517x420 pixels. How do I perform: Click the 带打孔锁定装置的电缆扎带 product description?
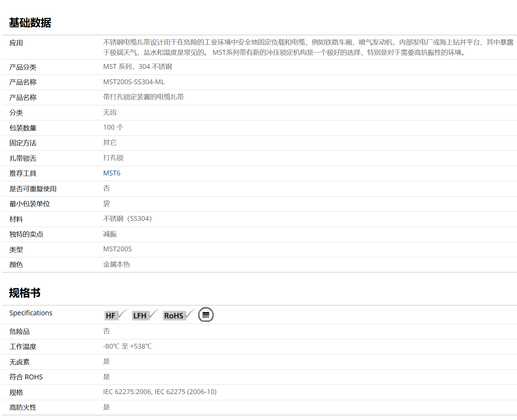[x=143, y=97]
